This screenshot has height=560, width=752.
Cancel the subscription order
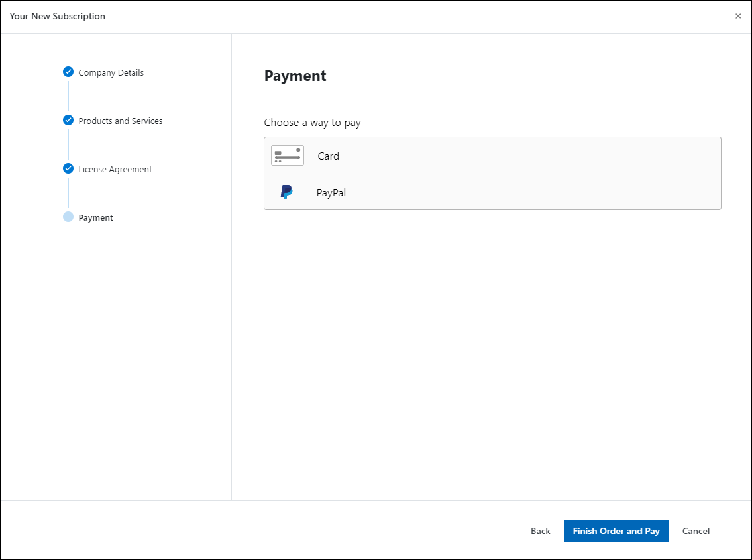pos(696,530)
